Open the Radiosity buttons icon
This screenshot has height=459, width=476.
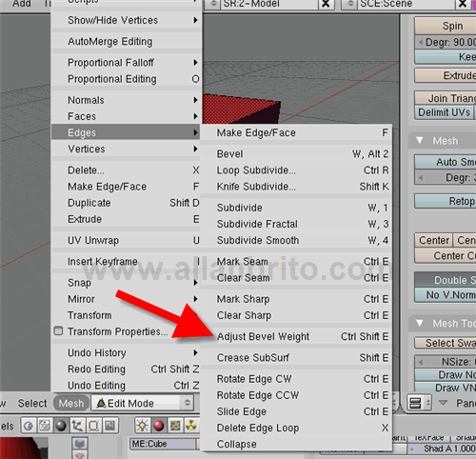pyautogui.click(x=191, y=426)
